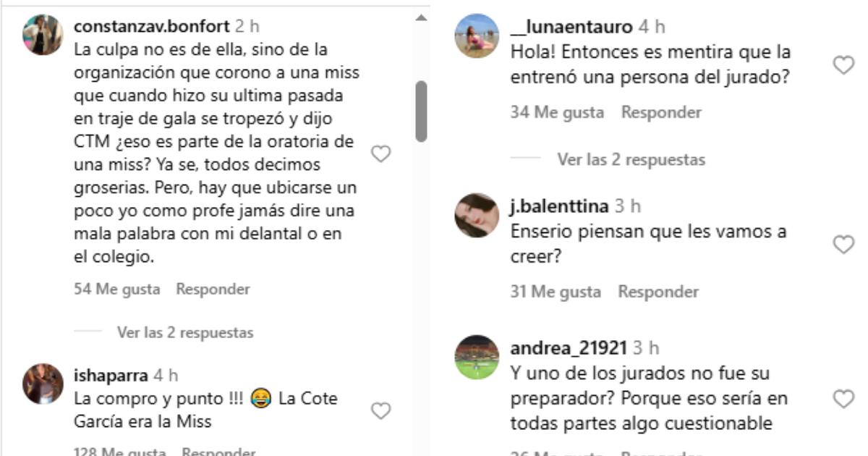The image size is (868, 456).
Task: Reply to constanzav.bonfort's comment
Action: click(x=213, y=289)
